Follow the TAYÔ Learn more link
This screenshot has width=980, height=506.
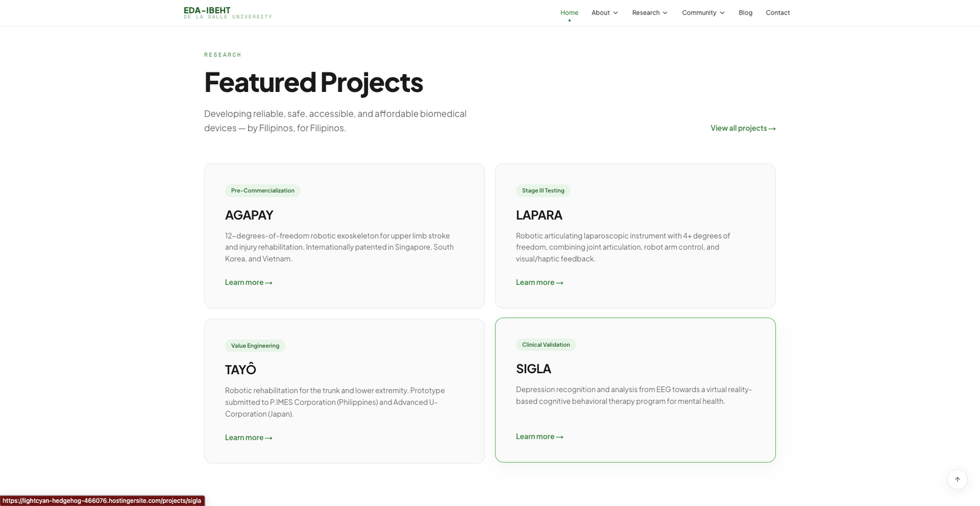point(248,437)
